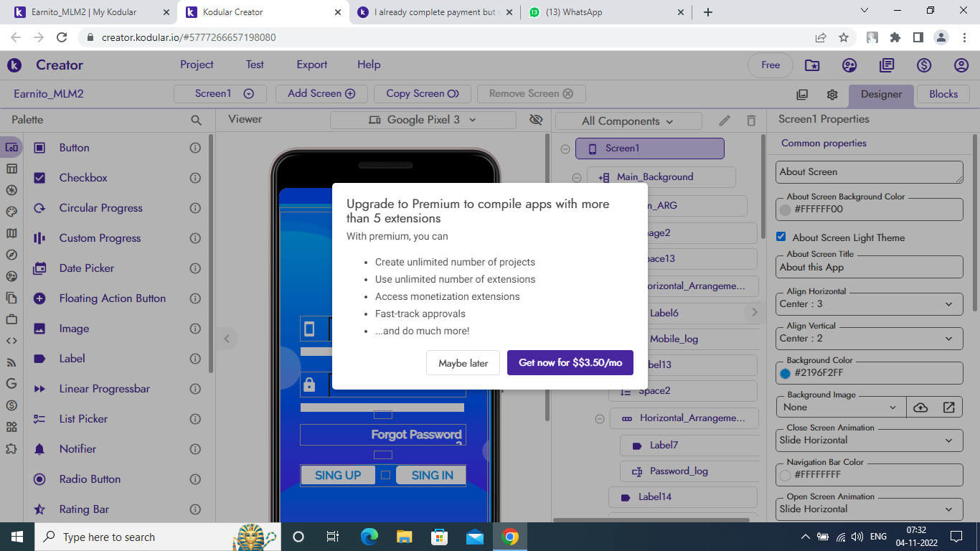Open asset manager icon beside Designer tab

tap(803, 95)
